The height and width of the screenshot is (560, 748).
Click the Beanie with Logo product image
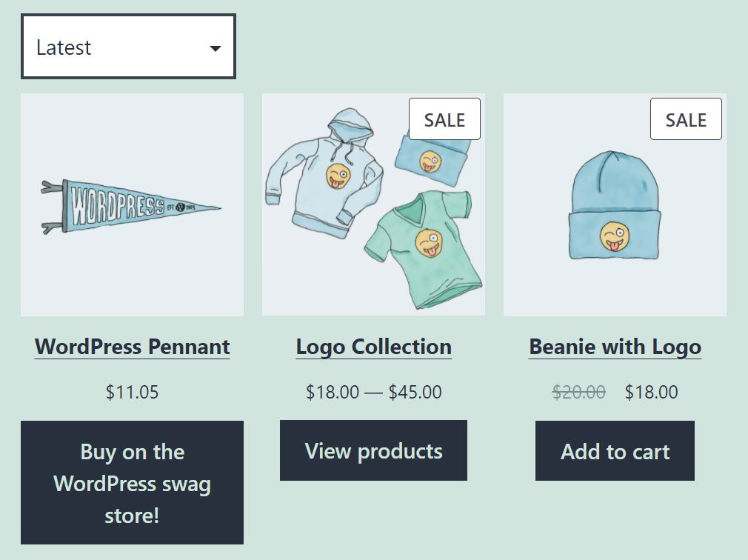coord(615,204)
